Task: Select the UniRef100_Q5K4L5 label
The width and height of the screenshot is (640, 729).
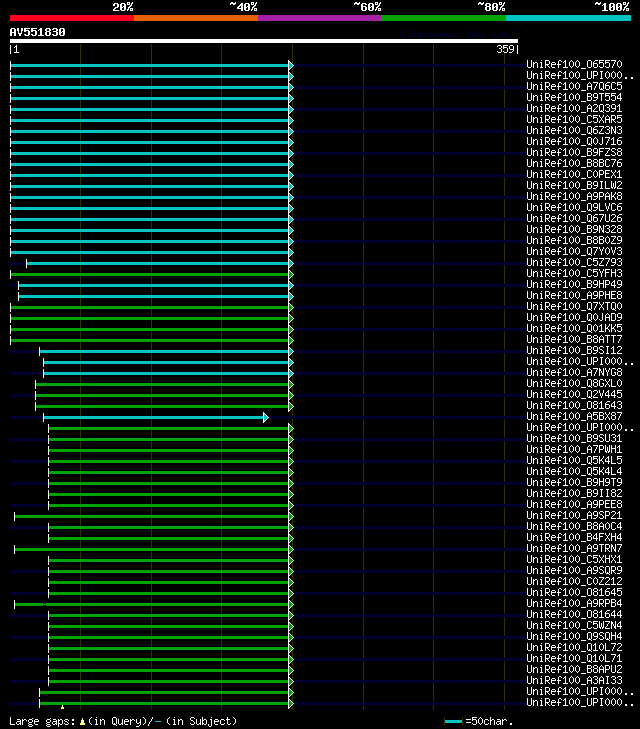Action: point(574,460)
